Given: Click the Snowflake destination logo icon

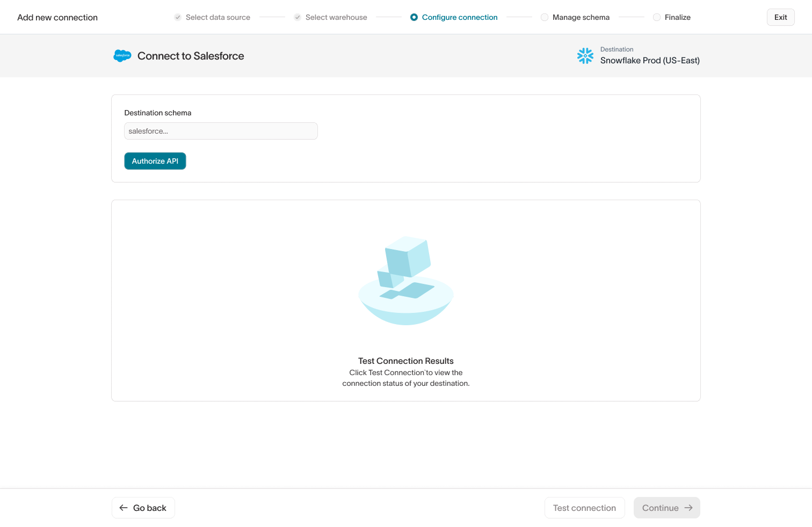Looking at the screenshot, I should 585,56.
